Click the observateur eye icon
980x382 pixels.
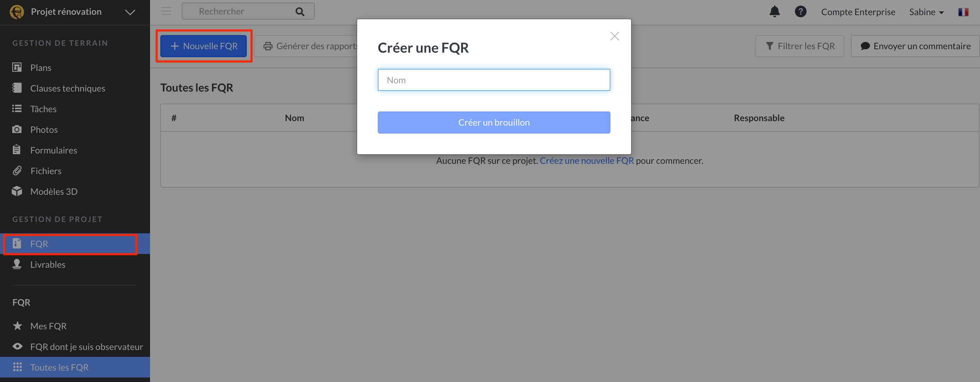click(17, 346)
